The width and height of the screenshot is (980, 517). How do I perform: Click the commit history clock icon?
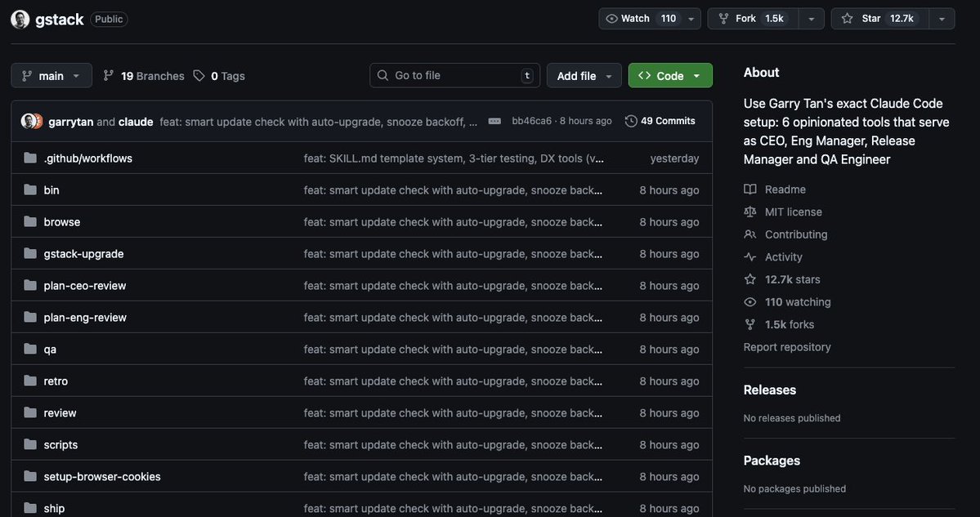(x=631, y=121)
